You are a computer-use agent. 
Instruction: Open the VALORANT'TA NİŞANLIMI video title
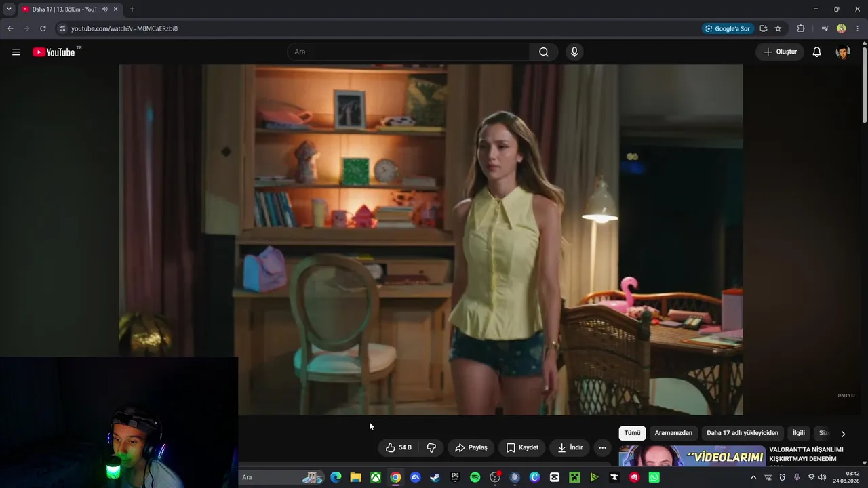(x=806, y=454)
